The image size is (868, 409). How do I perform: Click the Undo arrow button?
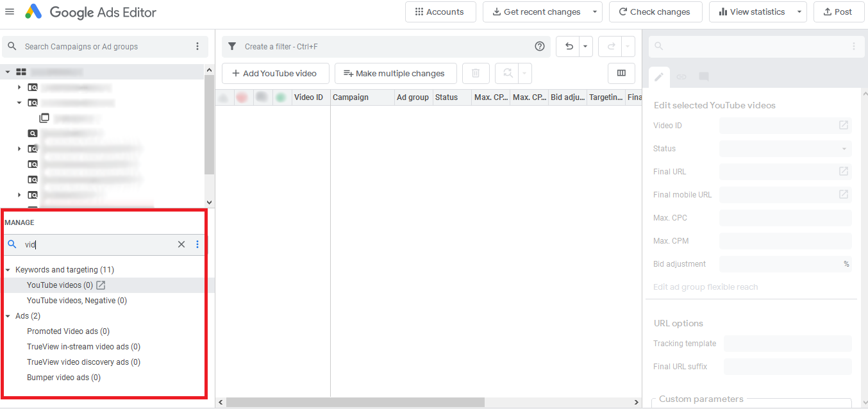tap(568, 47)
